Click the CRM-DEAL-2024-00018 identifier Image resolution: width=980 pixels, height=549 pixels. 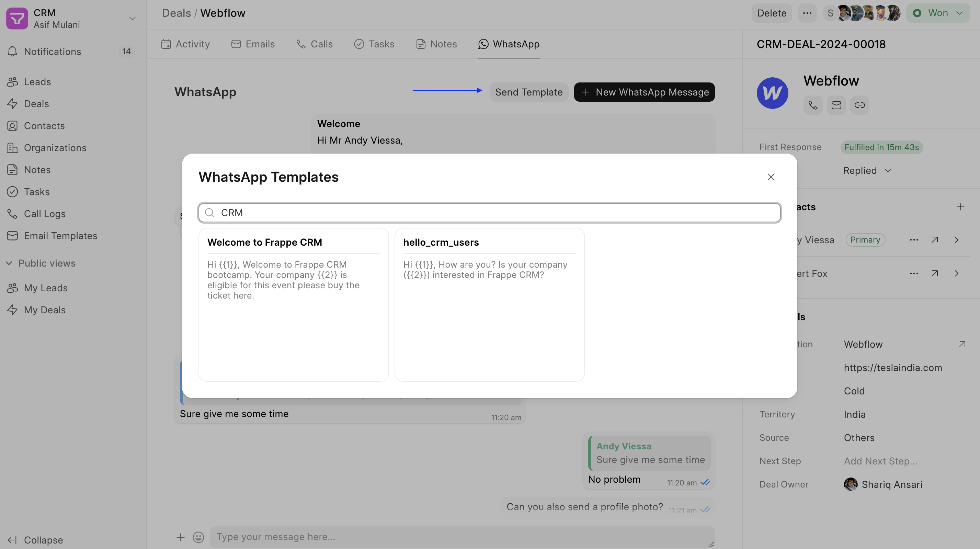pyautogui.click(x=821, y=44)
